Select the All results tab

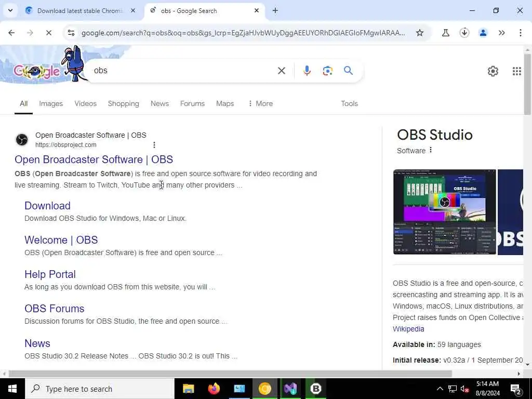click(23, 103)
